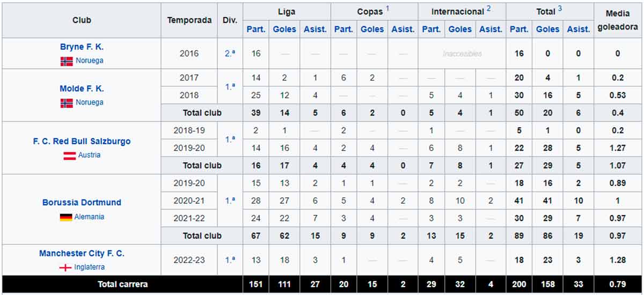Click the 1.ª division link for Manchester City
Image resolution: width=644 pixels, height=295 pixels.
(230, 260)
